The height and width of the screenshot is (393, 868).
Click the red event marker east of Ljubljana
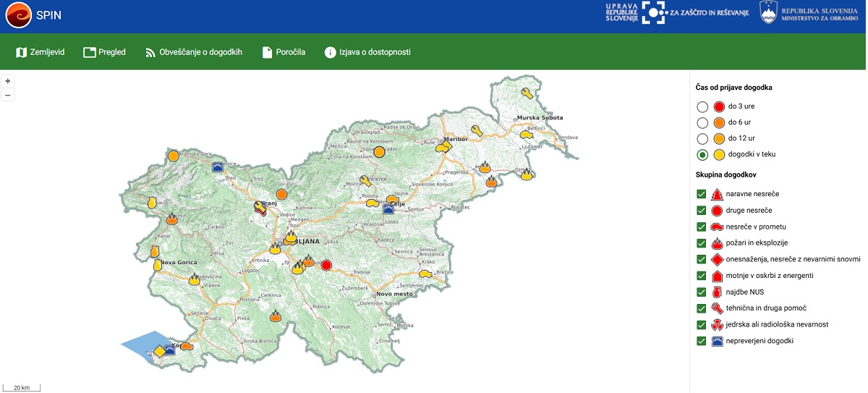tap(326, 265)
